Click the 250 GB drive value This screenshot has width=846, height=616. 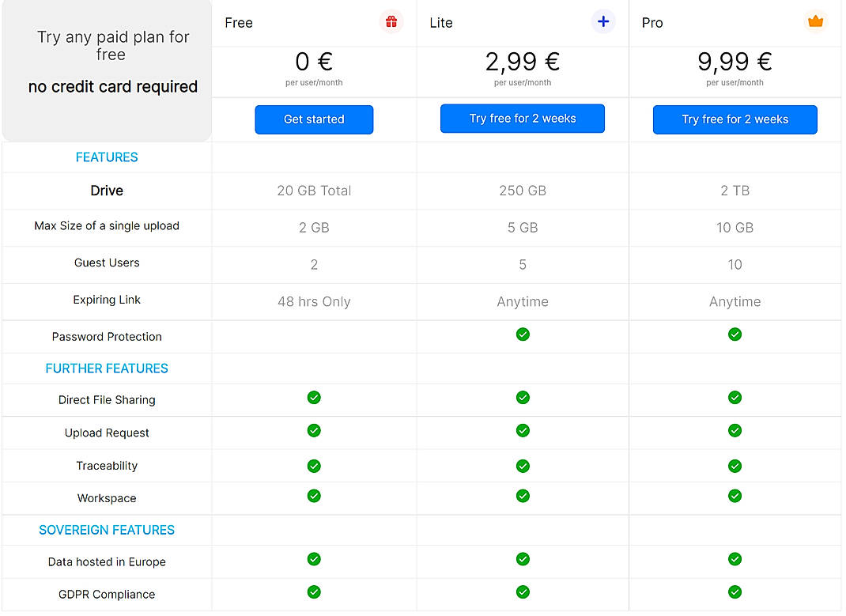[x=523, y=191]
